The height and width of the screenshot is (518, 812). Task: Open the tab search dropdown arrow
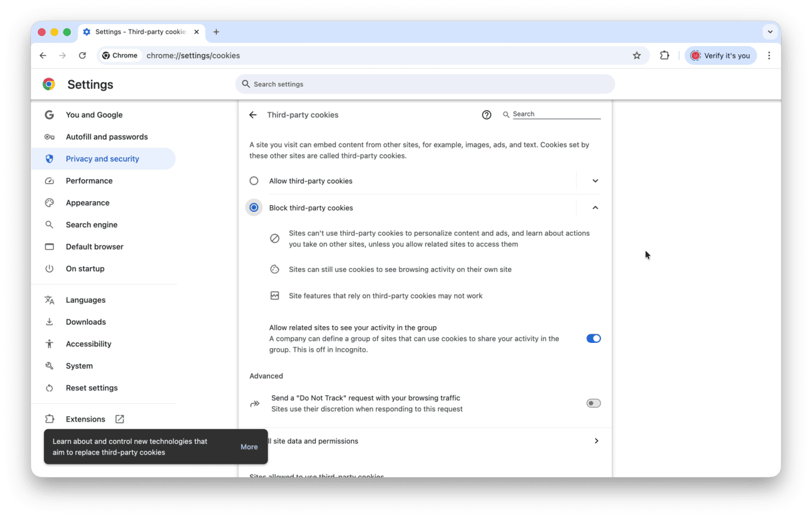[770, 32]
